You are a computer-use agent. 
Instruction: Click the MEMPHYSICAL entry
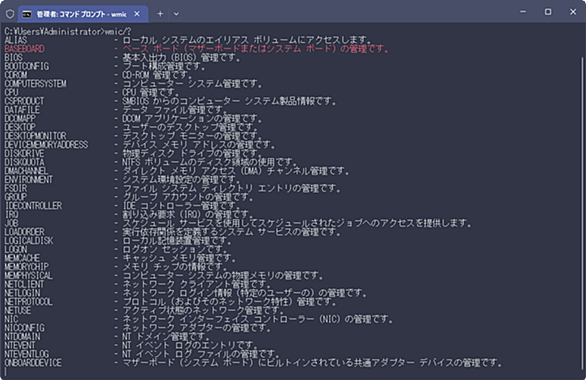(x=29, y=275)
